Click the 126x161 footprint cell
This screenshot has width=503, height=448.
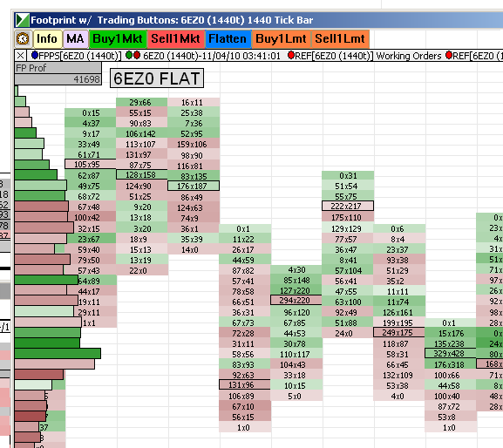click(x=398, y=312)
